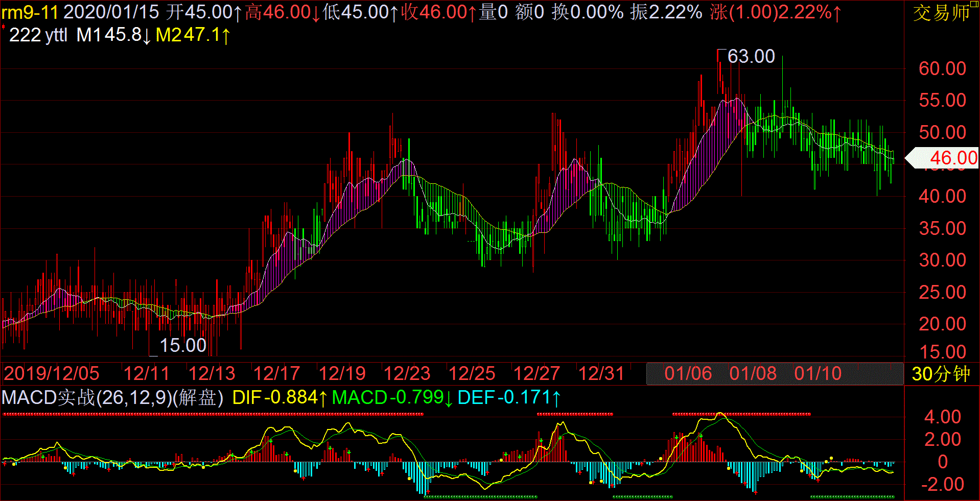This screenshot has width=980, height=501.
Task: Click the 222 yttl indicator name
Action: tap(38, 35)
